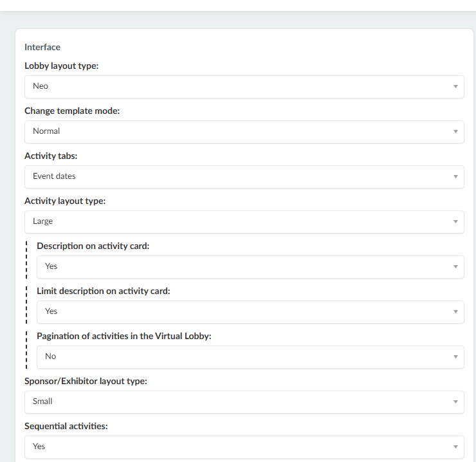
Task: Open the Activity layout type Large dropdown
Action: [x=244, y=222]
